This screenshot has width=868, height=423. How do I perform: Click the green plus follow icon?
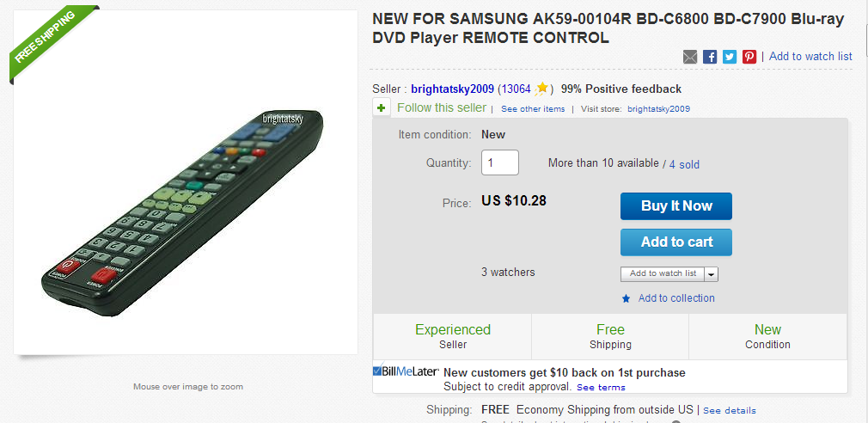382,108
